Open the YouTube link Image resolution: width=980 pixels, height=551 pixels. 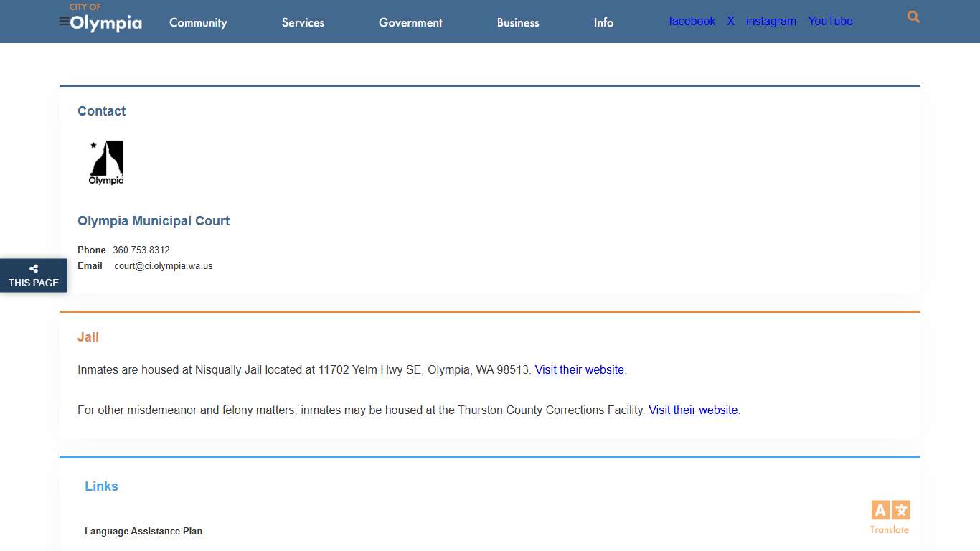click(x=830, y=22)
